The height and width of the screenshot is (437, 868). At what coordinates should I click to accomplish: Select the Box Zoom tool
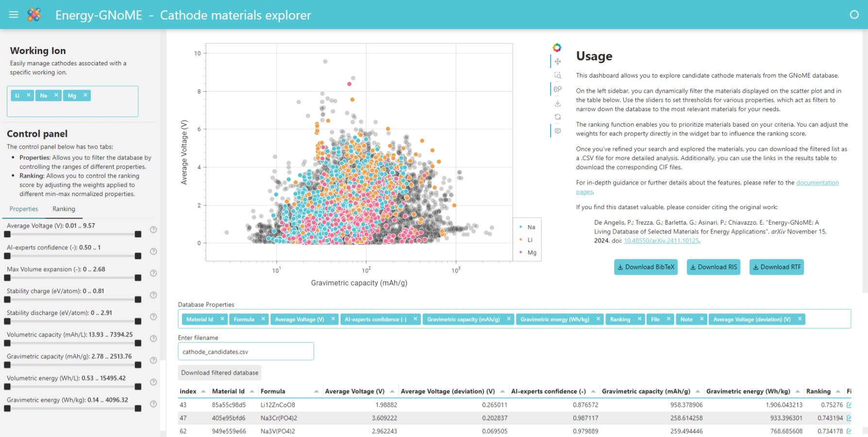click(558, 75)
